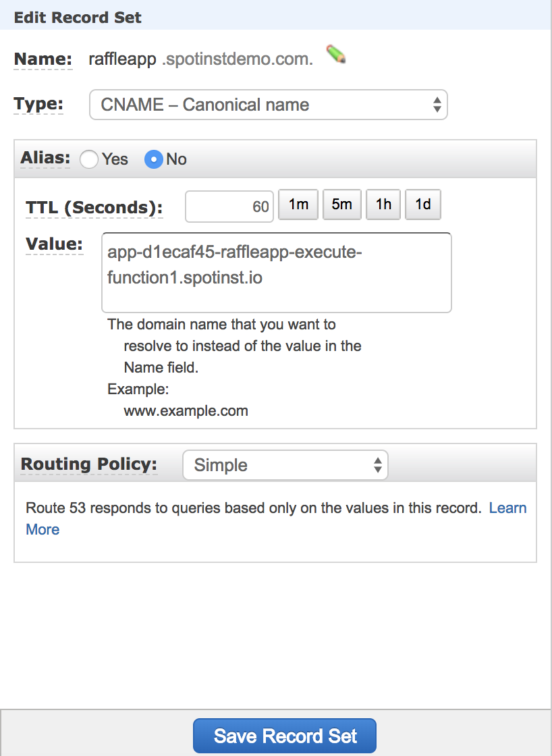This screenshot has height=756, width=552.
Task: Click the raffleapp record name text
Action: (123, 59)
